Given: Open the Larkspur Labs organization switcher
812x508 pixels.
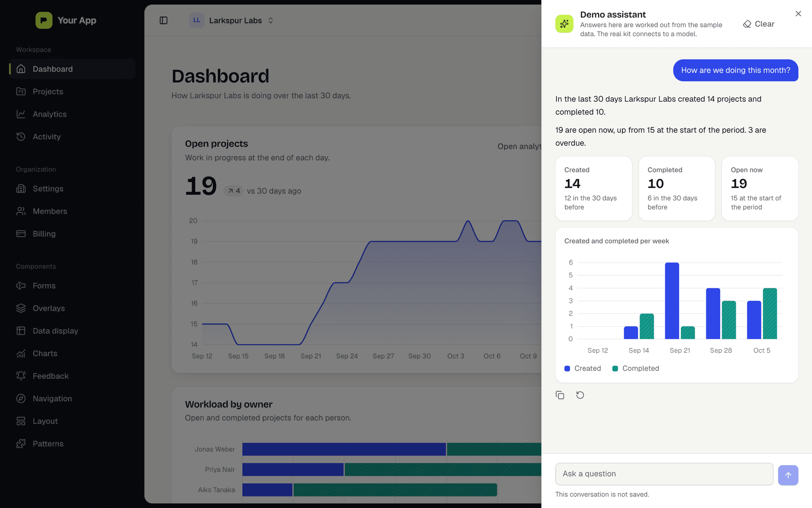Looking at the screenshot, I should [x=232, y=20].
